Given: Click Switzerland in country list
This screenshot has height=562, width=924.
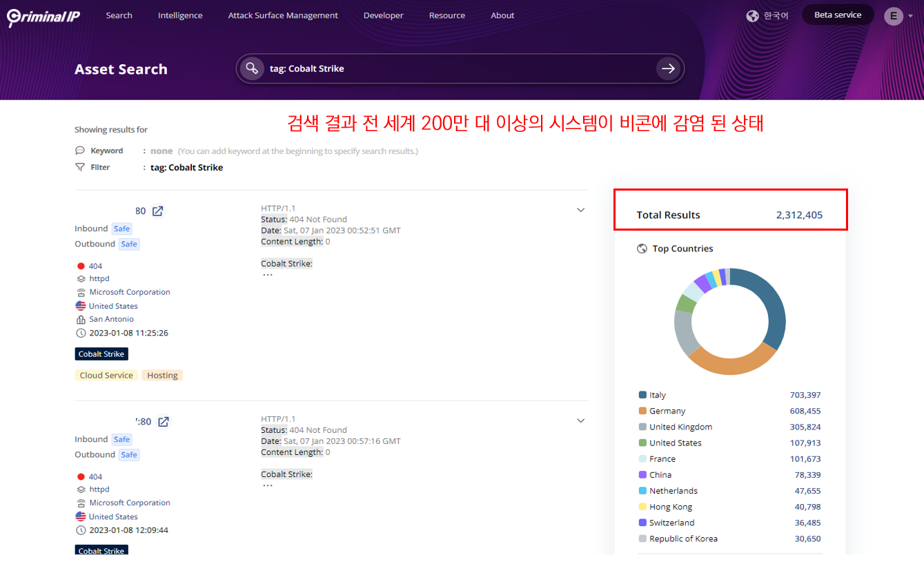Looking at the screenshot, I should [x=672, y=523].
